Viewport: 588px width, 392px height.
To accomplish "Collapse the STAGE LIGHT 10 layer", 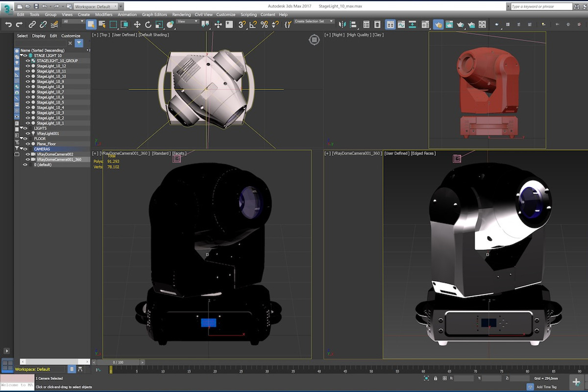I will [22, 56].
